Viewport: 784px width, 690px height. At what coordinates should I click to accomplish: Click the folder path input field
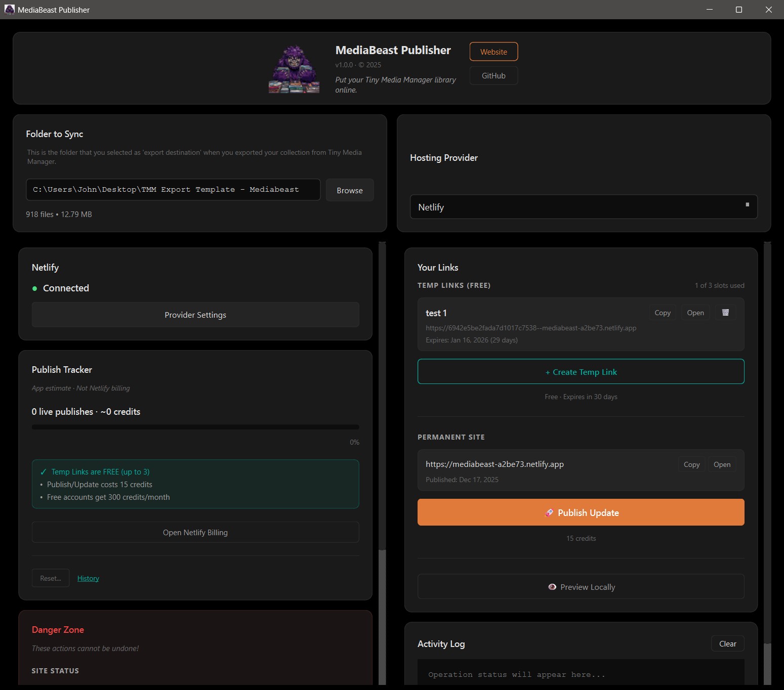click(173, 190)
